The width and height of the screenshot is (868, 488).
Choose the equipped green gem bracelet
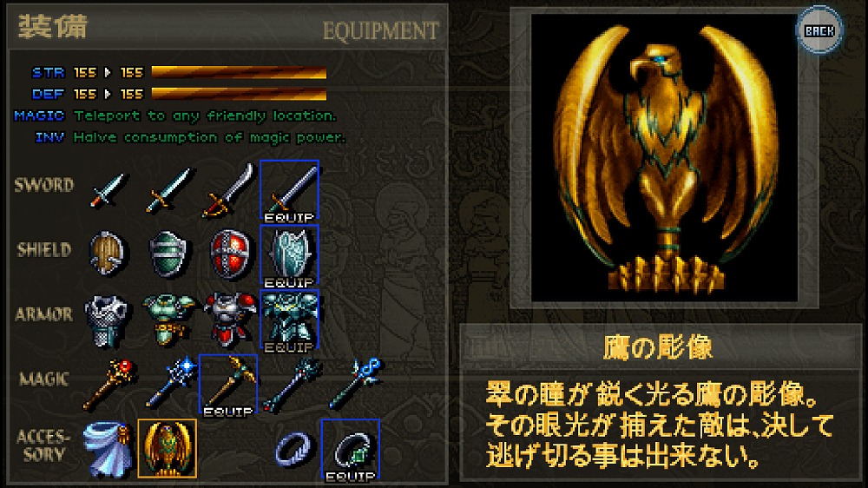coord(351,450)
